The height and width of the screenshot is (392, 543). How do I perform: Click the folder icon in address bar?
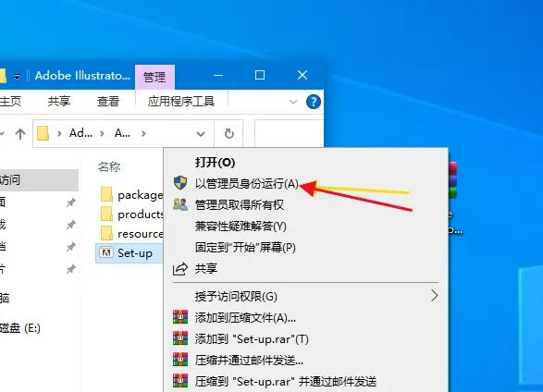click(x=43, y=133)
